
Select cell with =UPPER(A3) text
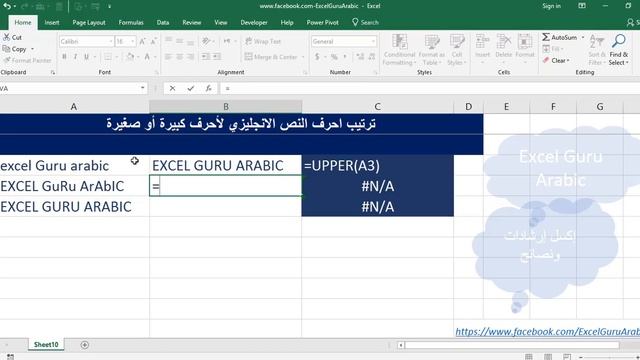(378, 165)
